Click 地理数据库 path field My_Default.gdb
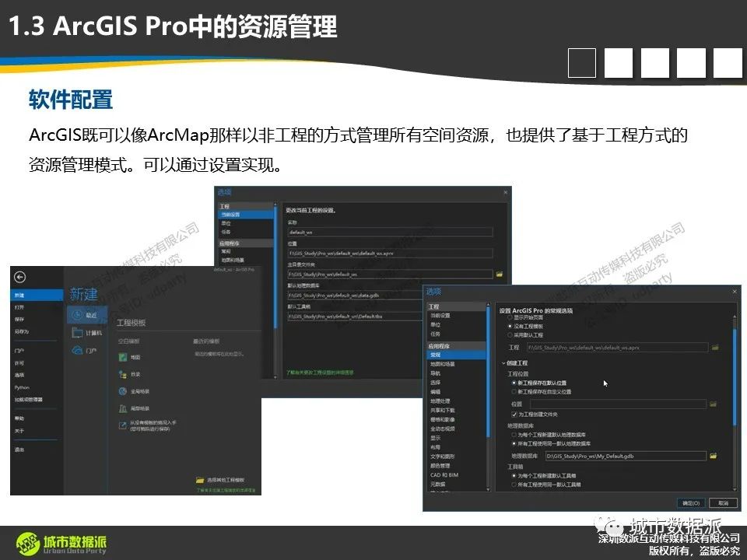Image resolution: width=747 pixels, height=560 pixels. coord(625,456)
